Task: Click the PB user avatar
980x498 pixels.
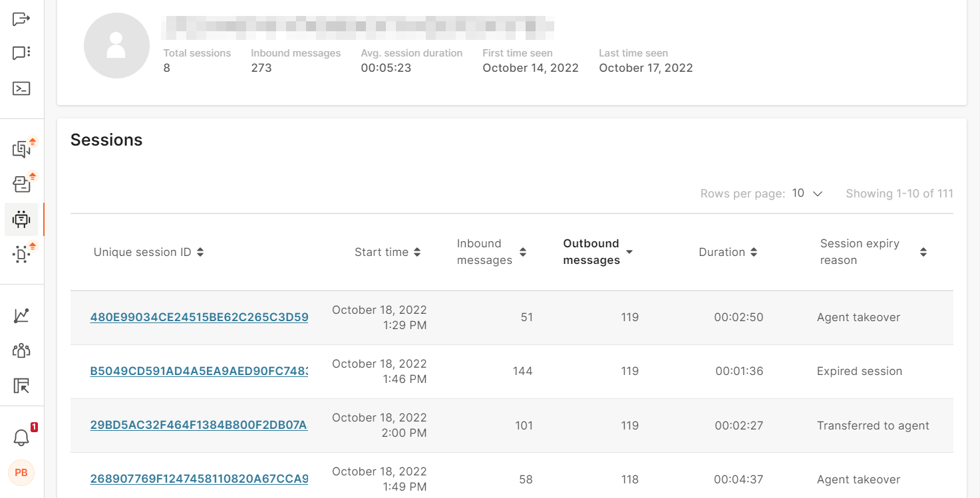Action: [21, 473]
